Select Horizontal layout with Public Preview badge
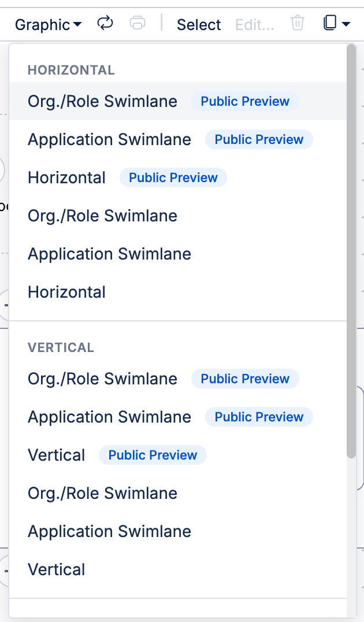This screenshot has height=622, width=364. [177, 177]
